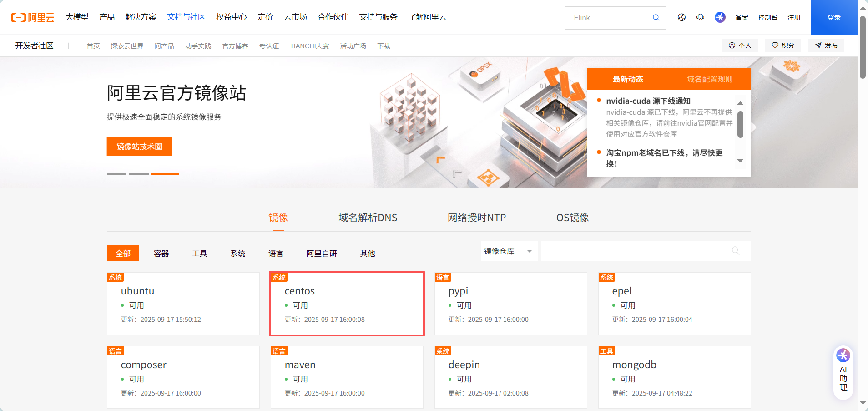The height and width of the screenshot is (411, 868).
Task: Filter mirrors by 其他
Action: 368,253
